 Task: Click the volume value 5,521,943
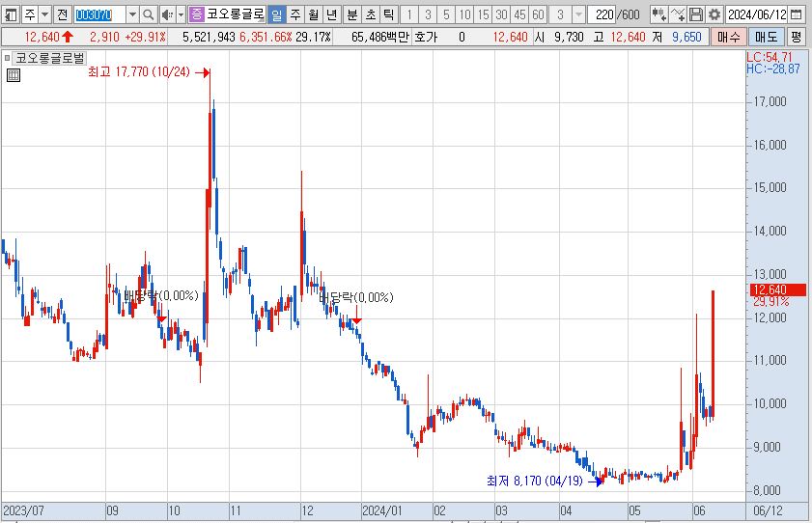pyautogui.click(x=210, y=38)
